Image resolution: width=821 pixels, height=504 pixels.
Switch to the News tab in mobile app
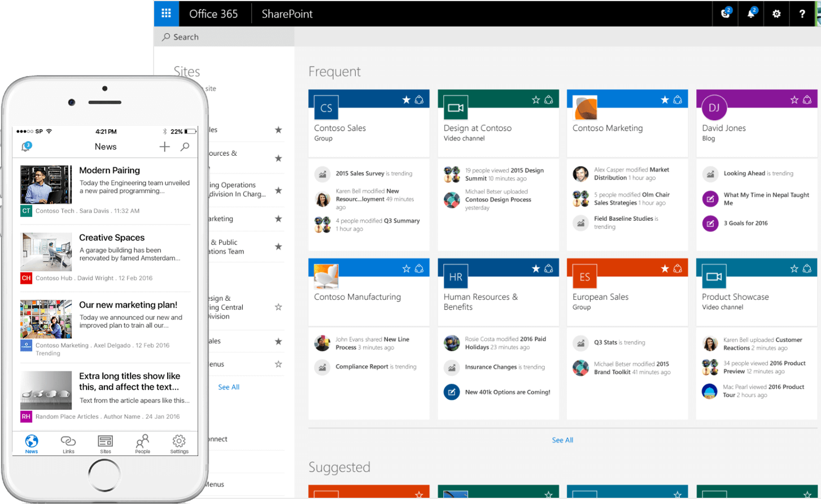tap(31, 444)
